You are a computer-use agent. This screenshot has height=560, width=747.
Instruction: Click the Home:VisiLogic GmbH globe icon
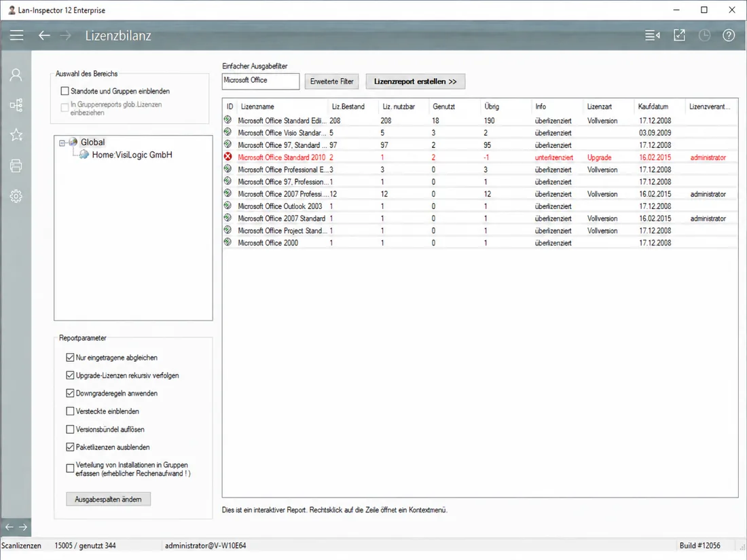pos(84,154)
